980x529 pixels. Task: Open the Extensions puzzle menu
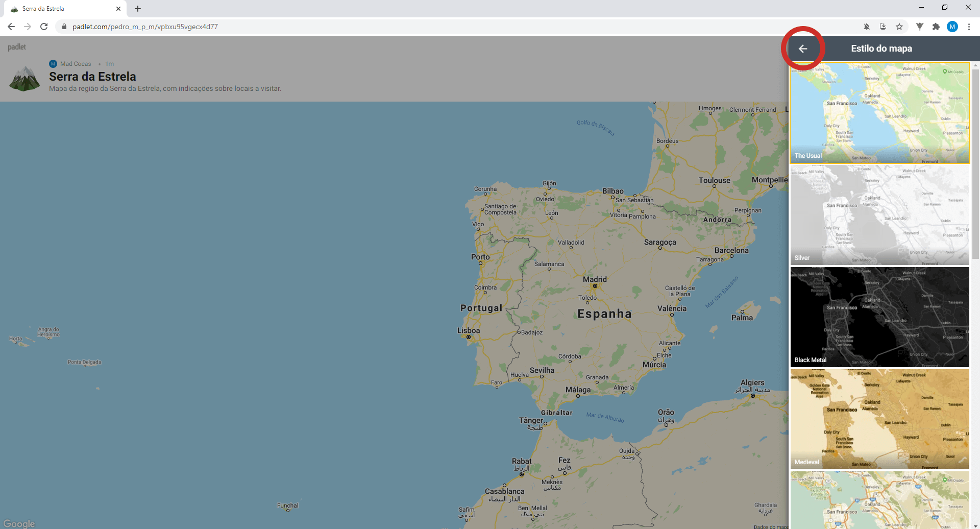pyautogui.click(x=936, y=27)
